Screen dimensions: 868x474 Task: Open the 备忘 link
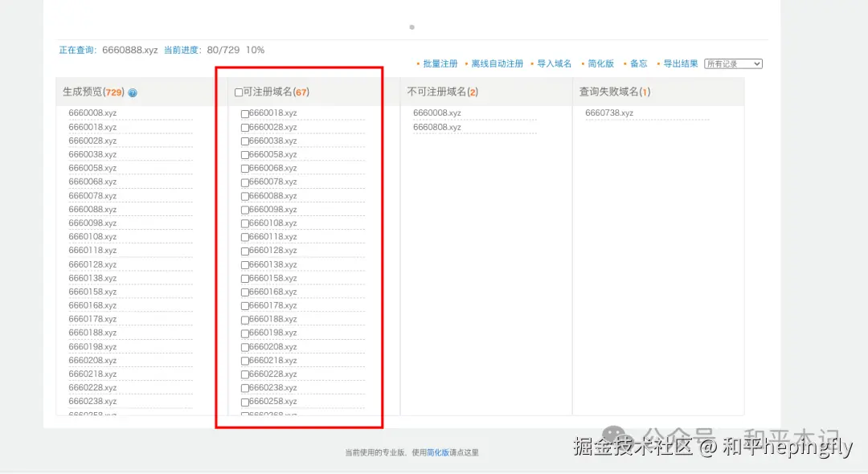[x=639, y=63]
